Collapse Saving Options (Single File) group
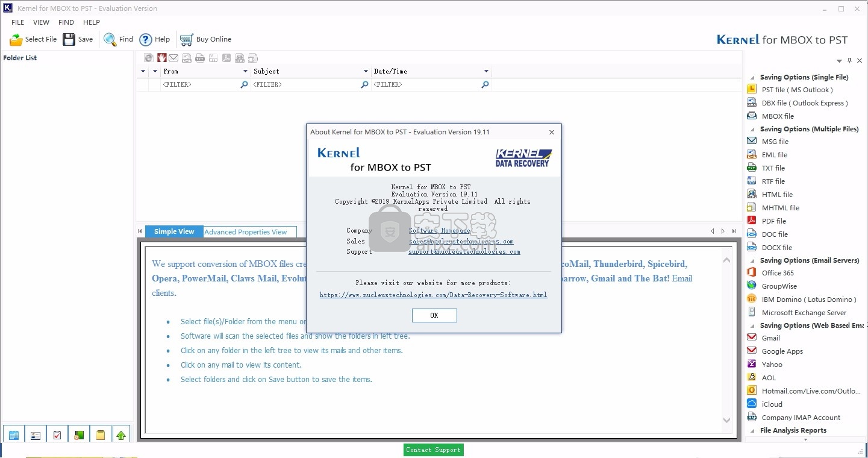The width and height of the screenshot is (868, 458). coord(752,77)
